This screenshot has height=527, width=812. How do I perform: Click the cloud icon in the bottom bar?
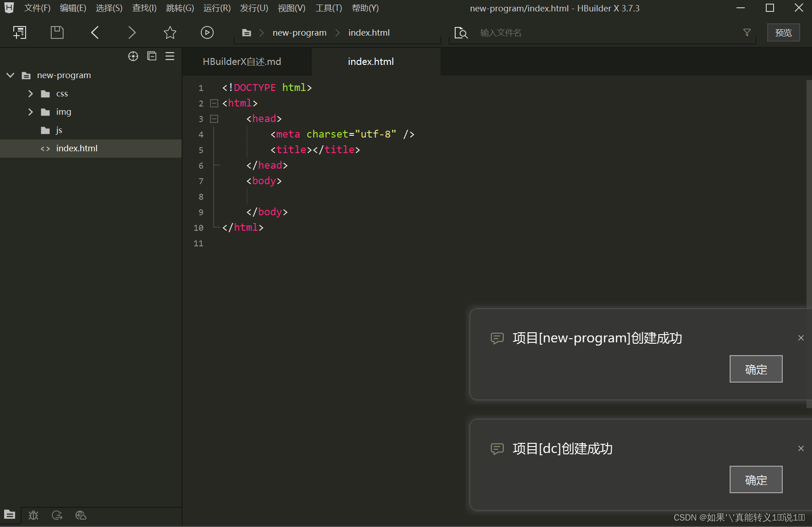pos(81,515)
